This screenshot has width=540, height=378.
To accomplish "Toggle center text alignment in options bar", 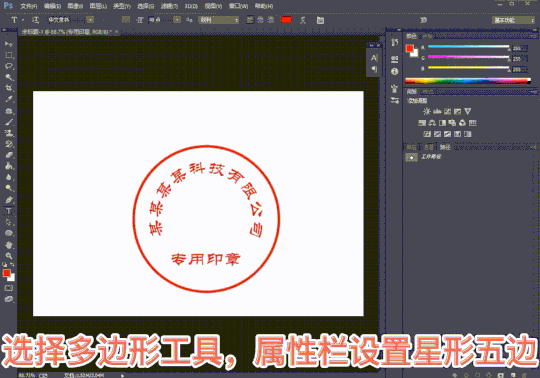I will tap(260, 20).
